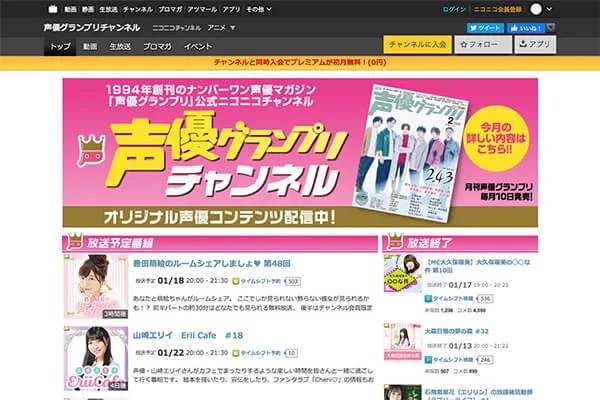Image resolution: width=600 pixels, height=400 pixels.
Task: Open the Niconico TV logo icon
Action: (53, 9)
